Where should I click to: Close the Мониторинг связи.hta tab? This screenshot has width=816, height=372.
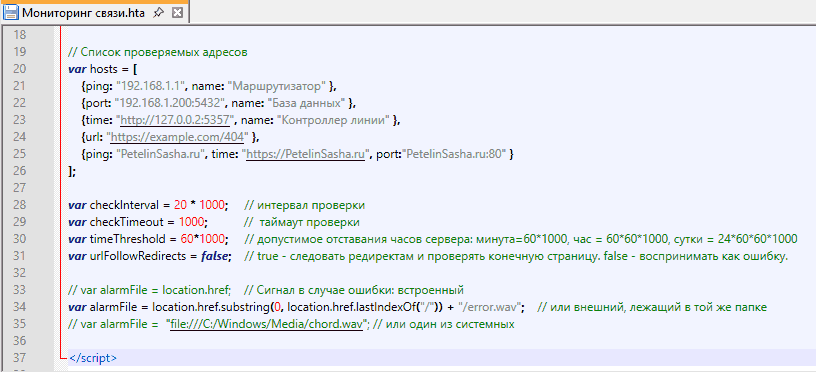177,13
